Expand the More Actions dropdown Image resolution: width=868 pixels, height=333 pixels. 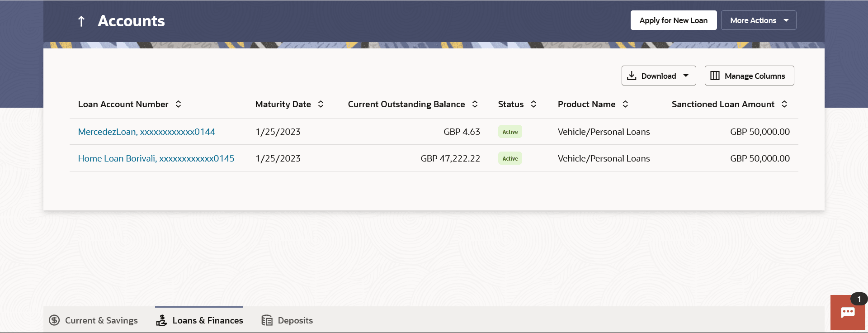tap(758, 20)
